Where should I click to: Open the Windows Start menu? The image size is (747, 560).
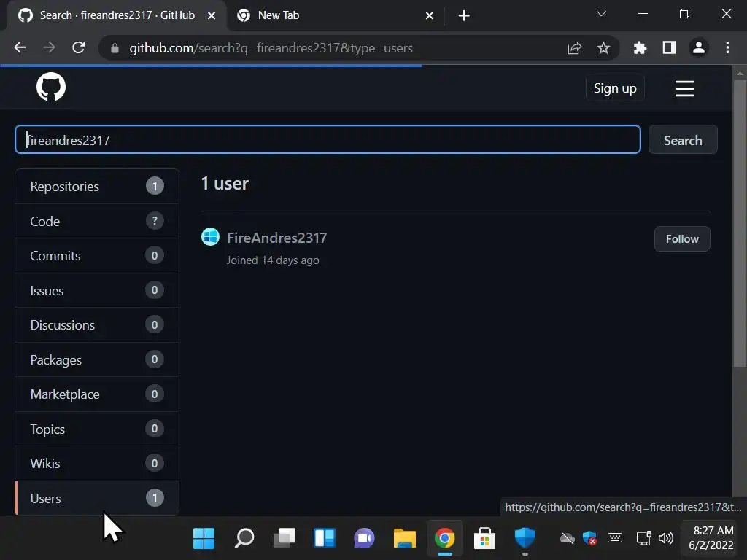click(204, 539)
